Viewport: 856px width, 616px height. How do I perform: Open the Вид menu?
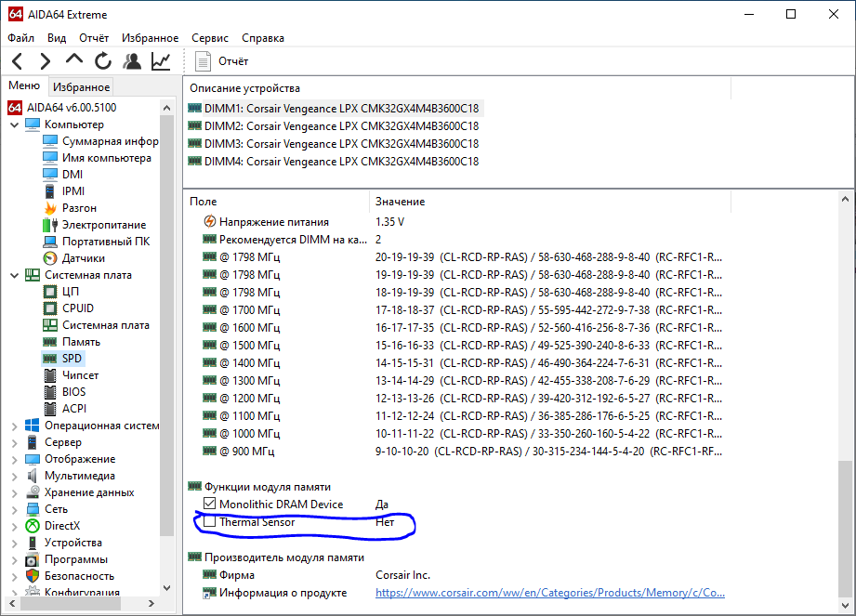[x=57, y=38]
